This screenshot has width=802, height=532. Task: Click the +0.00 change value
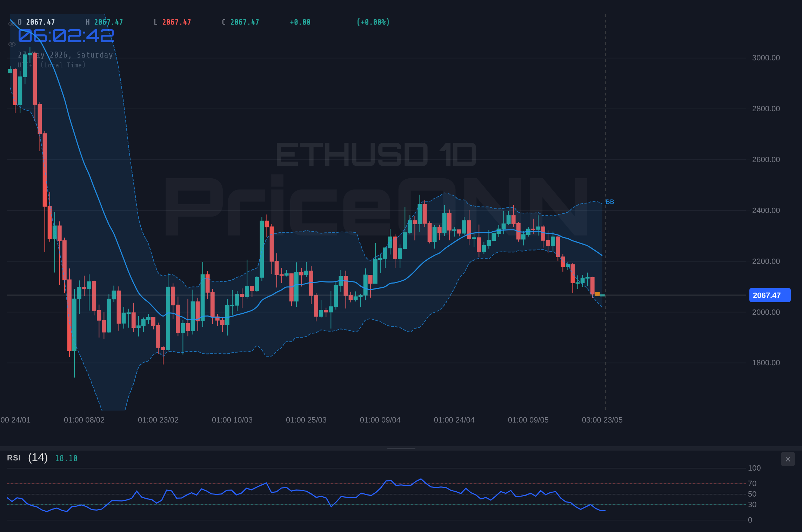300,22
